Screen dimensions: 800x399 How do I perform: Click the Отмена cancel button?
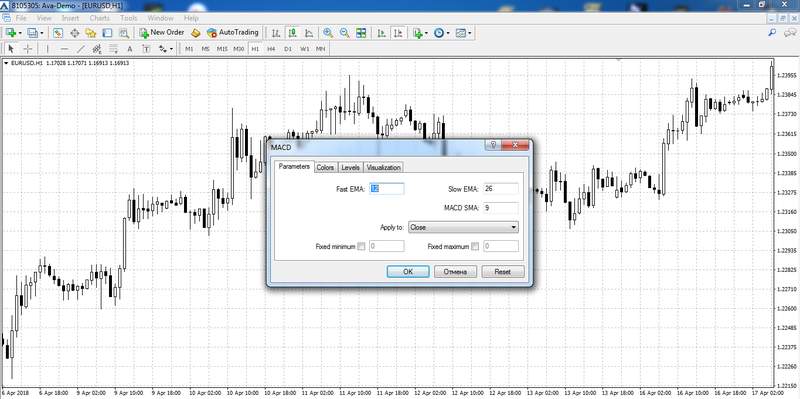455,271
